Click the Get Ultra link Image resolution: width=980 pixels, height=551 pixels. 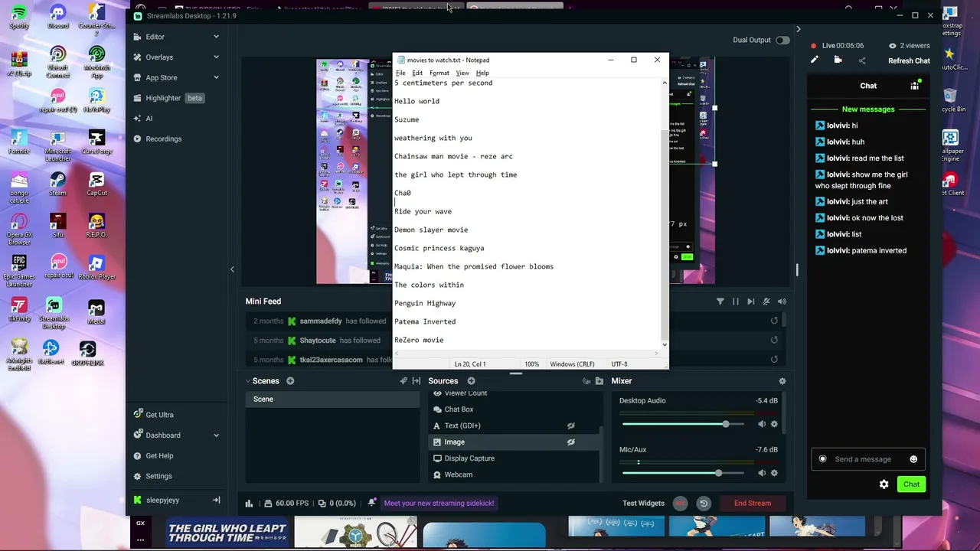pyautogui.click(x=159, y=415)
